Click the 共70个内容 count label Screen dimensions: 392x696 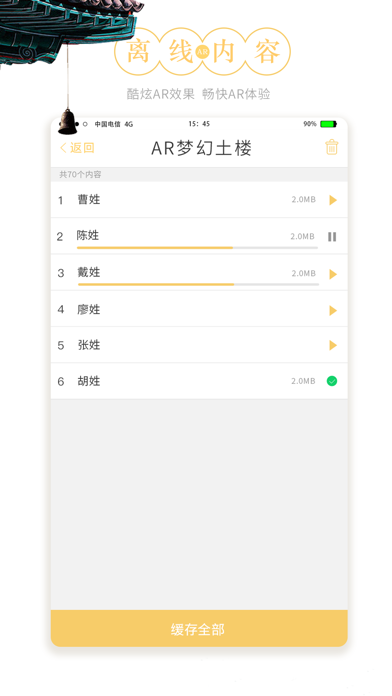[x=80, y=174]
